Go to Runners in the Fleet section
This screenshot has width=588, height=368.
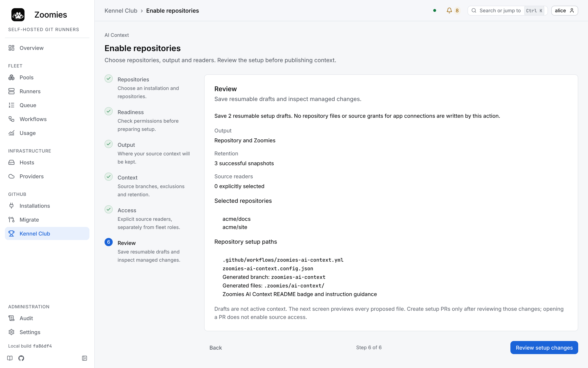tap(47, 91)
